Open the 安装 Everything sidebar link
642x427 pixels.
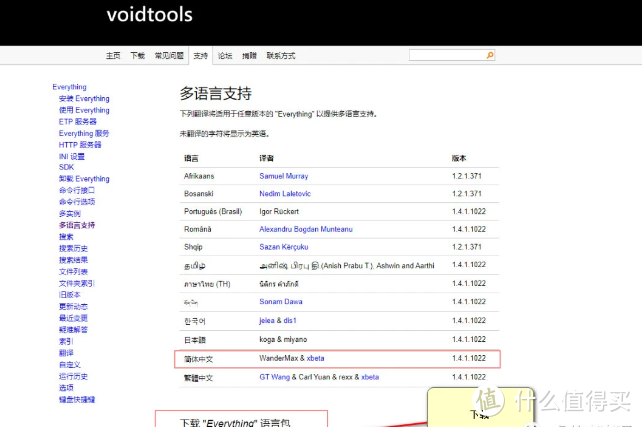pos(84,99)
